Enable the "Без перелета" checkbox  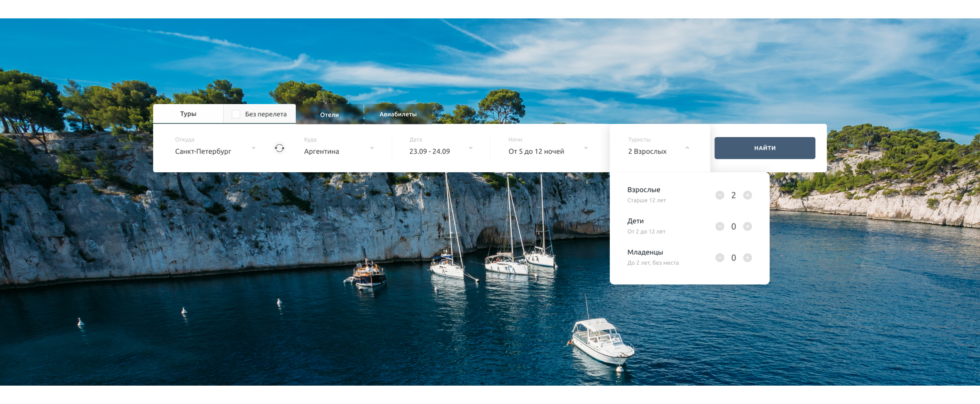236,114
